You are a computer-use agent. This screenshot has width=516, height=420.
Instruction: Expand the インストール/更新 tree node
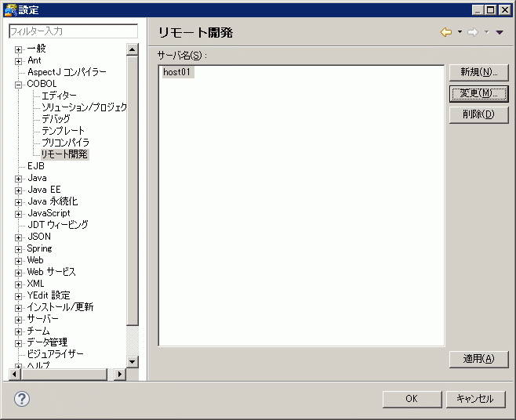[19, 308]
